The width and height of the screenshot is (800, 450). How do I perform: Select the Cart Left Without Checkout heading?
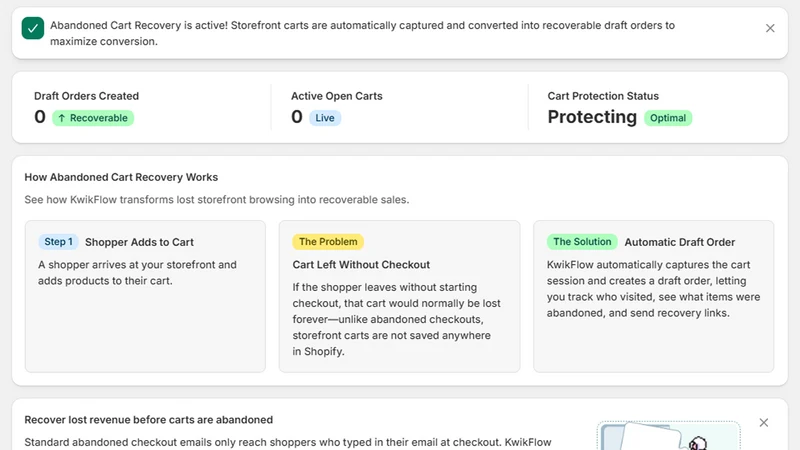point(361,264)
